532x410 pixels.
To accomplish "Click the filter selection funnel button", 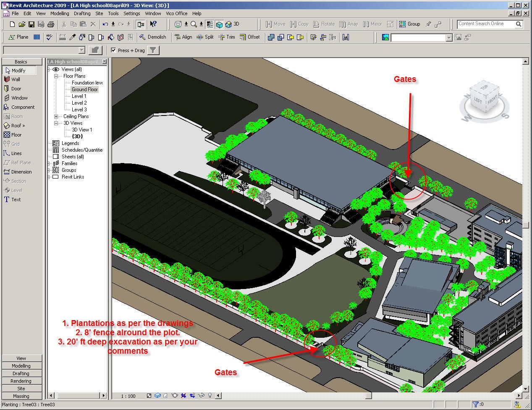I will click(x=153, y=50).
